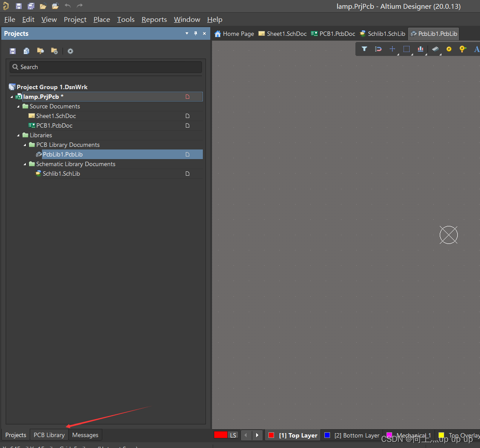The image size is (480, 448).
Task: Select the Selection Filter funnel tool
Action: coord(364,49)
